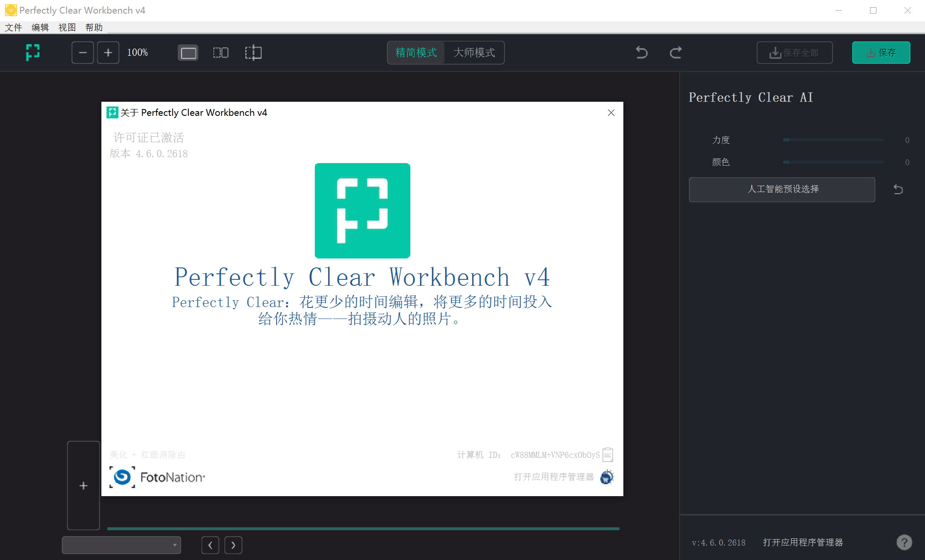The width and height of the screenshot is (925, 560).
Task: Open the 编辑 menu
Action: click(40, 27)
